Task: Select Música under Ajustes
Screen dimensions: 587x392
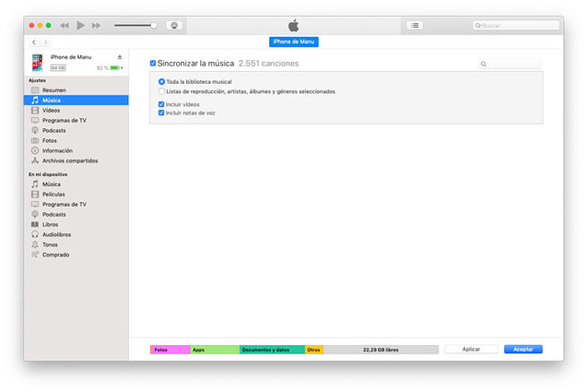Action: (x=76, y=101)
